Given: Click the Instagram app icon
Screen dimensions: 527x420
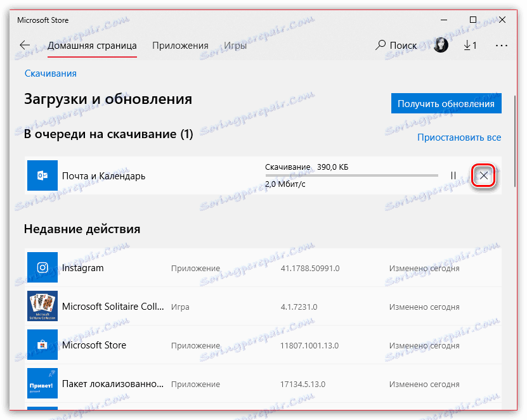Looking at the screenshot, I should click(42, 267).
